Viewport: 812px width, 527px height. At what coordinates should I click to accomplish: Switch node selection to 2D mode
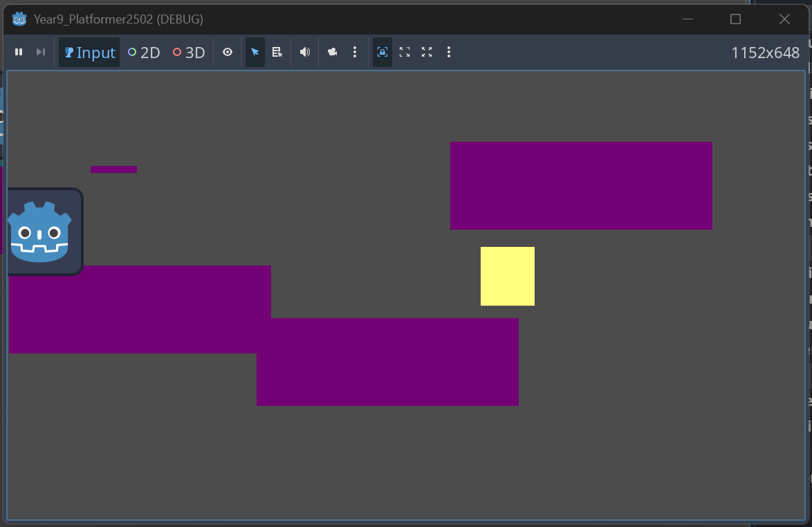(x=143, y=53)
